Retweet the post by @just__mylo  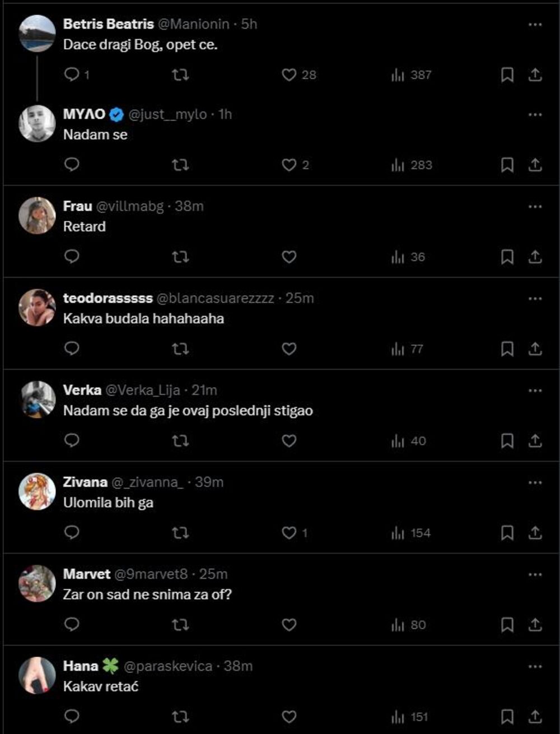(x=180, y=165)
